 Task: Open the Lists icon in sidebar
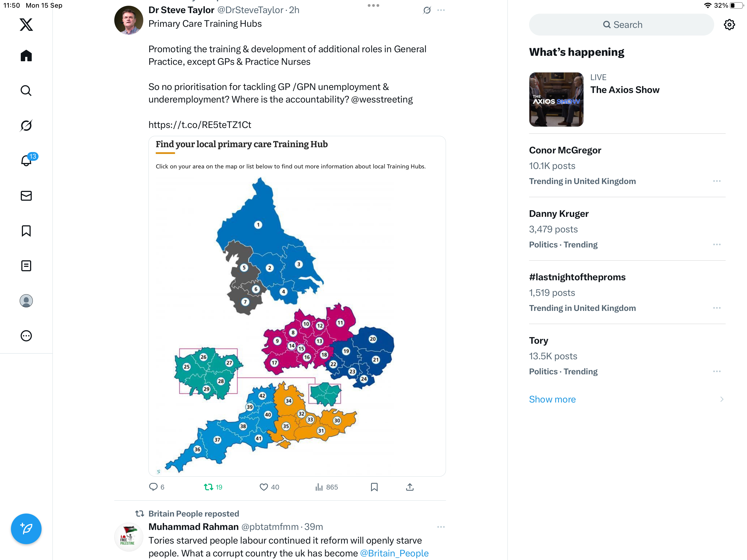26,266
